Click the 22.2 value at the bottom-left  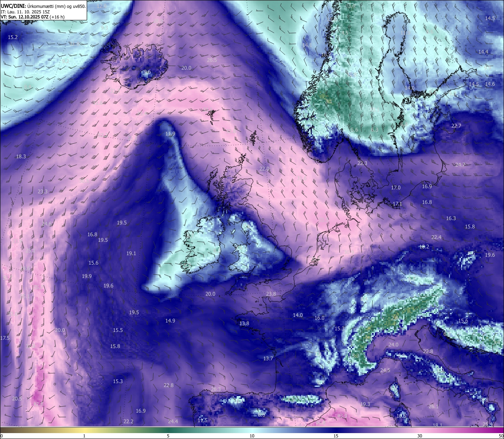pos(128,422)
